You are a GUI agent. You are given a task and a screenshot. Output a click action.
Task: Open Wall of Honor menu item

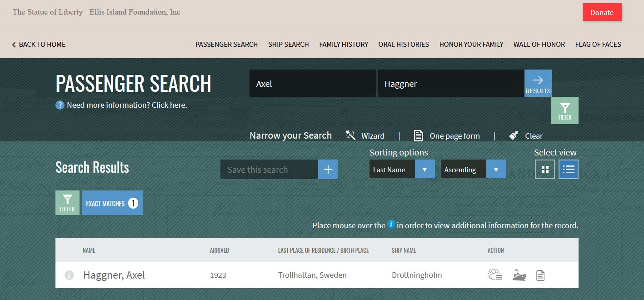pyautogui.click(x=539, y=44)
